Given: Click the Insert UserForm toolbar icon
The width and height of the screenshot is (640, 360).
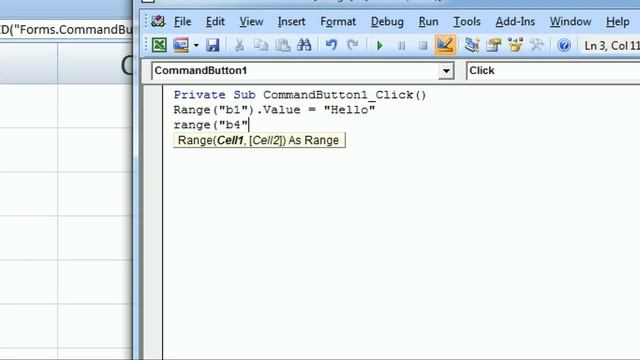Looking at the screenshot, I should 181,45.
